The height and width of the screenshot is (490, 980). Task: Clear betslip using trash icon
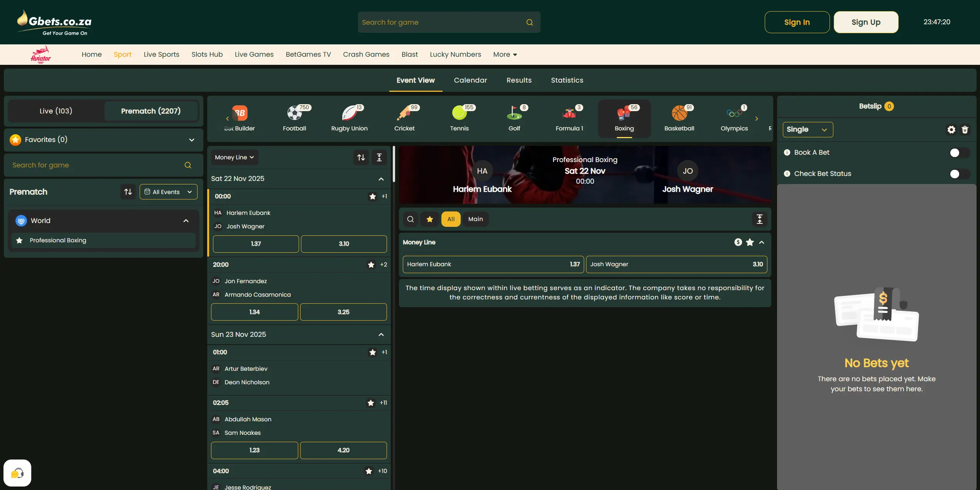[966, 130]
